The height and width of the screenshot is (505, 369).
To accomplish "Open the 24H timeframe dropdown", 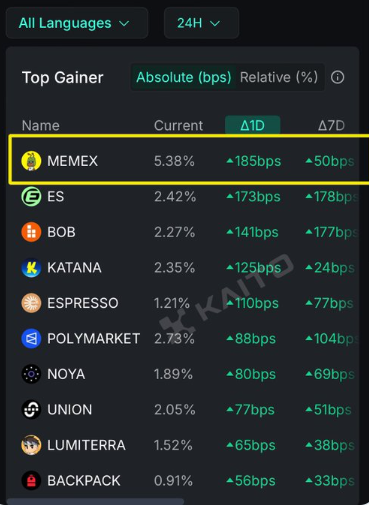I will [x=201, y=23].
